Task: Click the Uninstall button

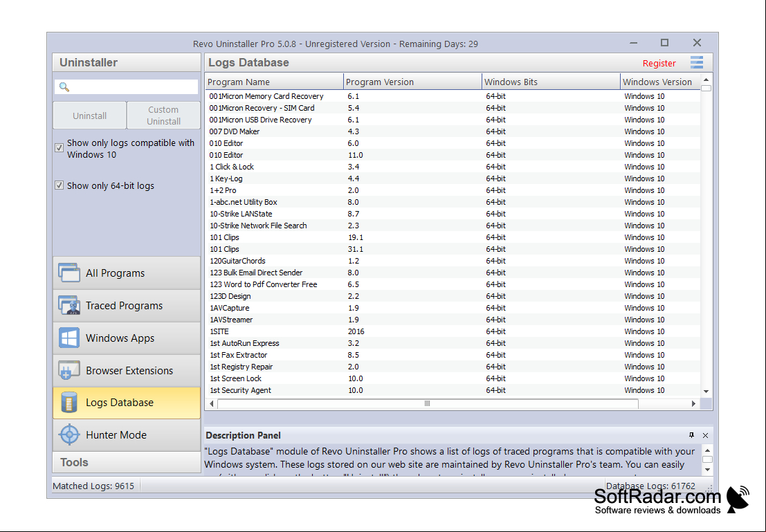Action: pyautogui.click(x=89, y=116)
